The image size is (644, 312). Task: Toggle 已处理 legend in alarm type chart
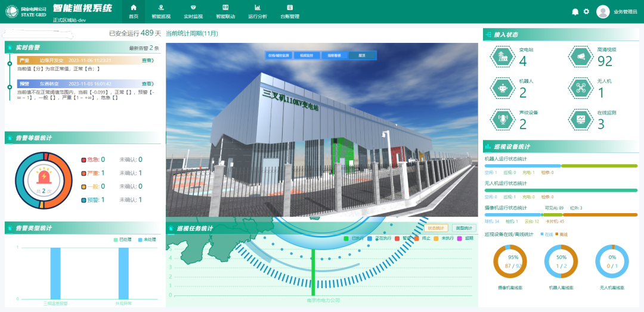coord(122,239)
